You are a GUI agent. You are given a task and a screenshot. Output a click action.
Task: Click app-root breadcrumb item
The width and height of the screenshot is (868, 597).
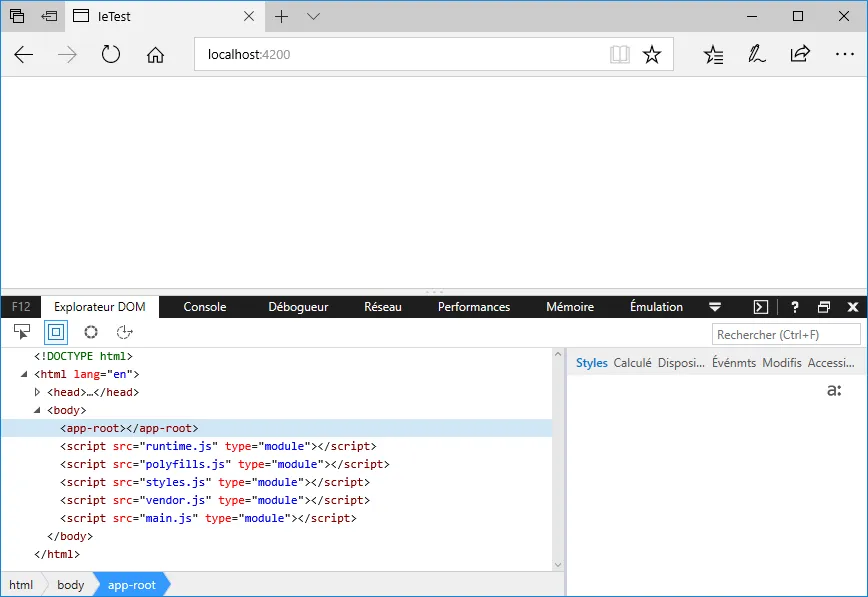pyautogui.click(x=132, y=585)
